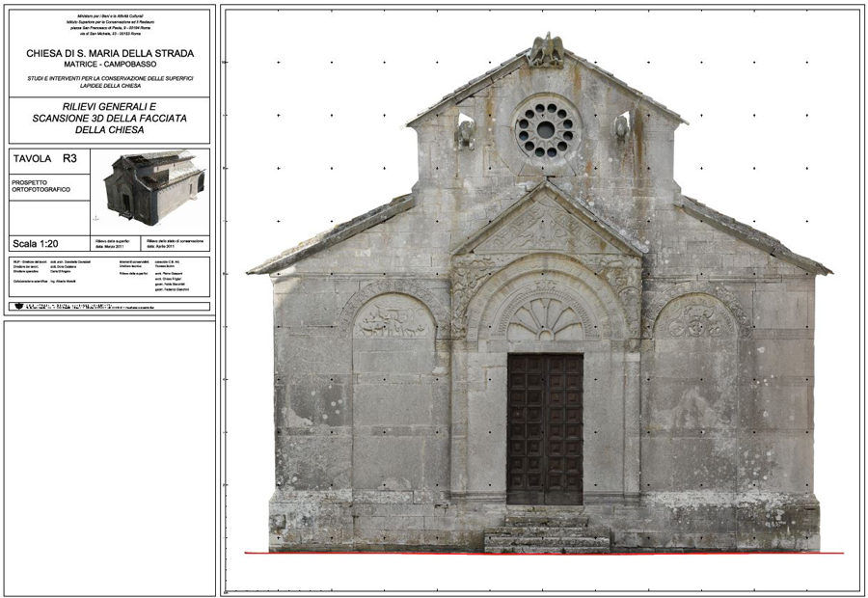Click the 'SCANSIONE 3D DELLA FACCIATA' line
The width and height of the screenshot is (868, 598).
coord(110,118)
